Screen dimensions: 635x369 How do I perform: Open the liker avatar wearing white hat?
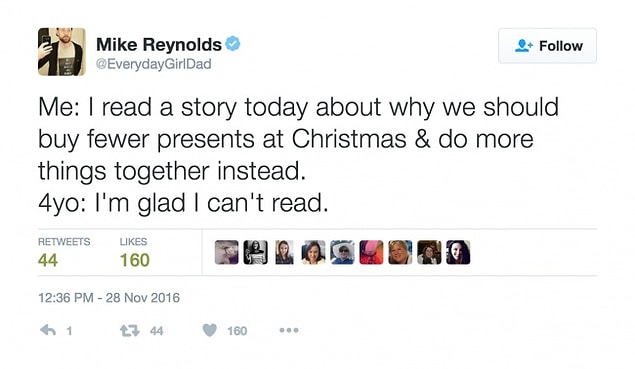[342, 252]
